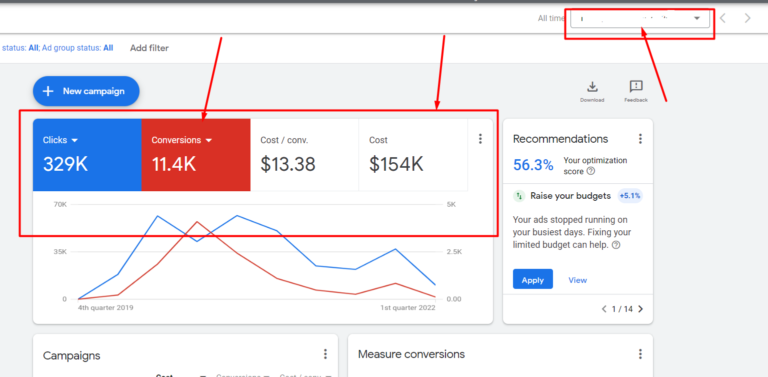Screen dimensions: 768x377
Task: View the recommendation details link
Action: 577,280
